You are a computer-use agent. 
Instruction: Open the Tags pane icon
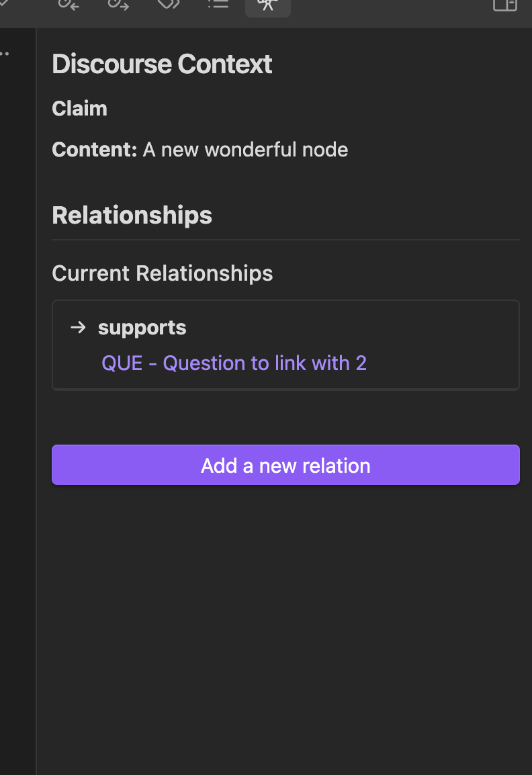169,5
